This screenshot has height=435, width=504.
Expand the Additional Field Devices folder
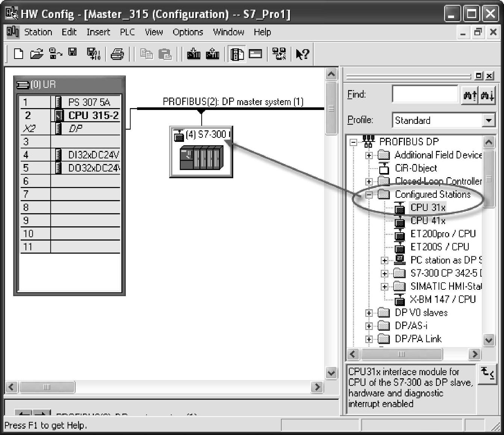tap(369, 155)
